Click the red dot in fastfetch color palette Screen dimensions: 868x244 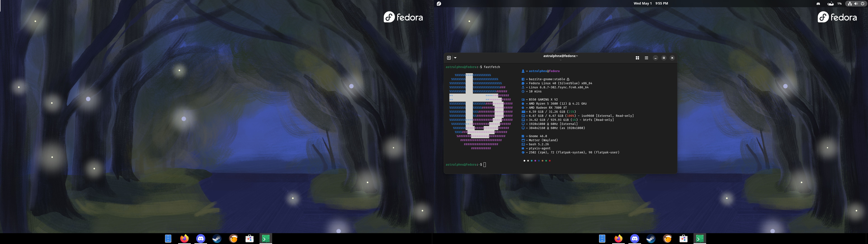550,161
